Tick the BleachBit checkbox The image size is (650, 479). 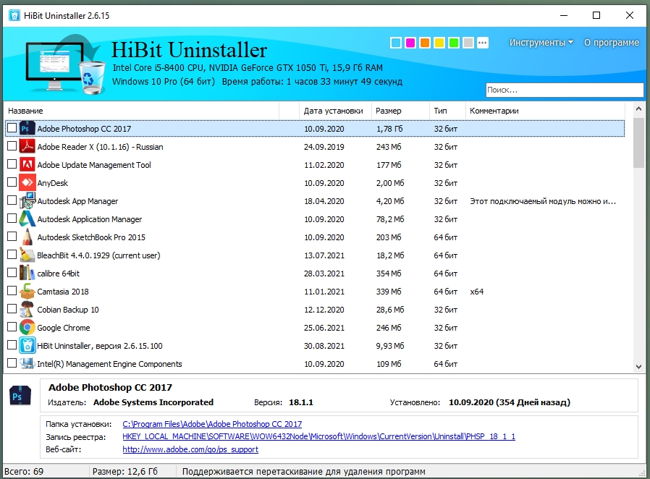[x=12, y=255]
